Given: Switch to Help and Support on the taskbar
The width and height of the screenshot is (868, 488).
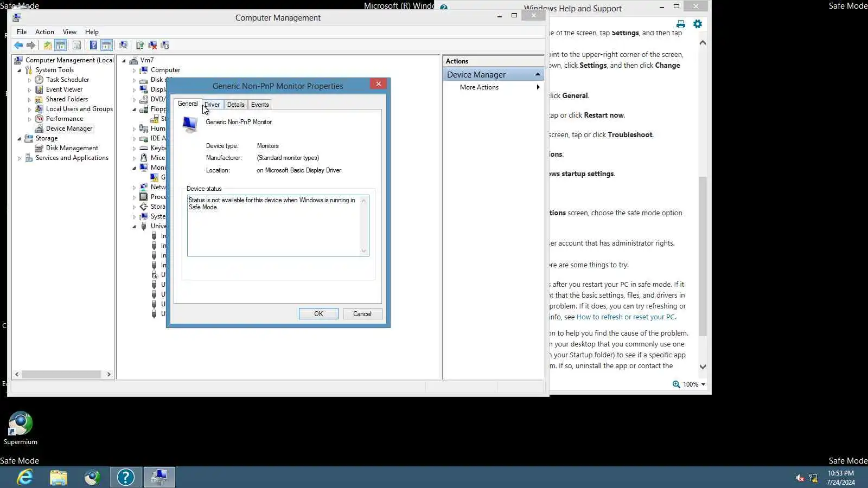Looking at the screenshot, I should (126, 477).
